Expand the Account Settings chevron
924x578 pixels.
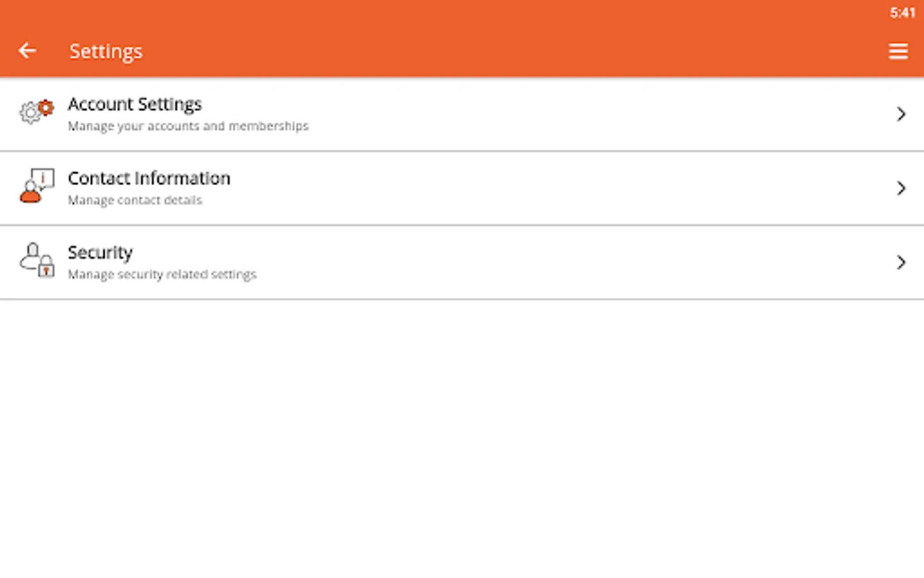click(901, 114)
